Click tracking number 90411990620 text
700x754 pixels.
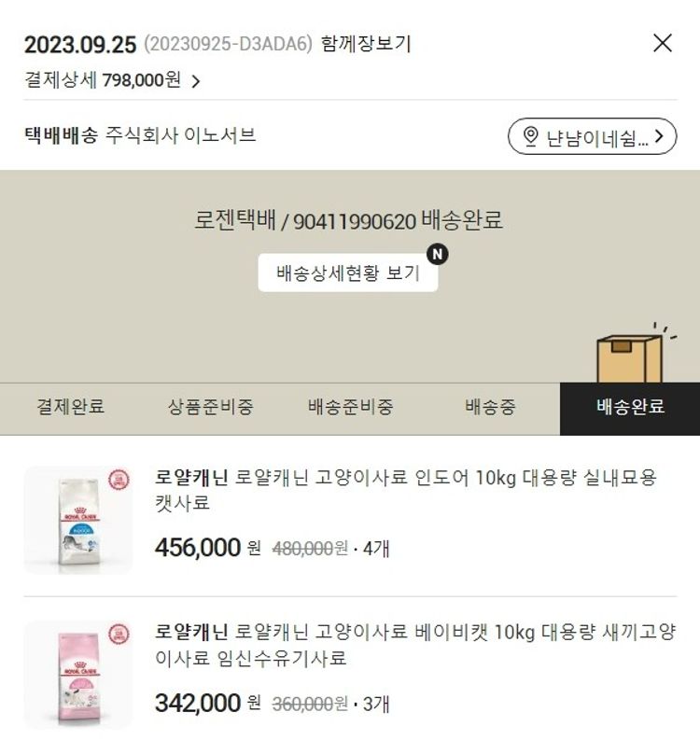[355, 222]
